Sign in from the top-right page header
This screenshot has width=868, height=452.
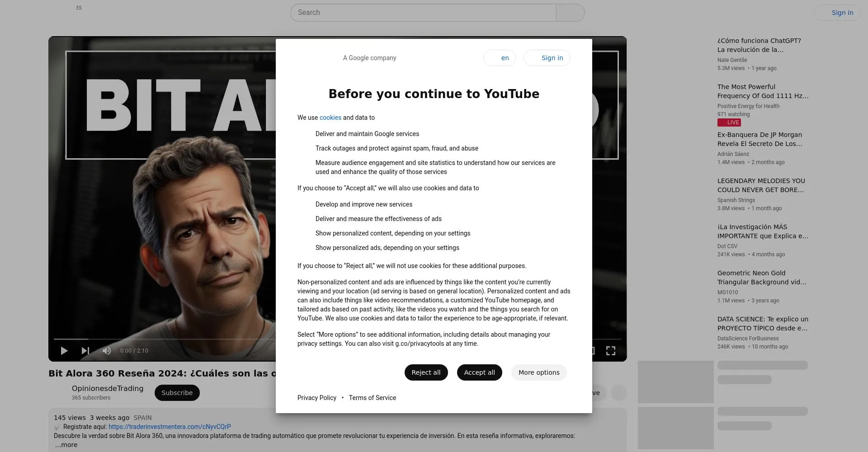[x=837, y=13]
